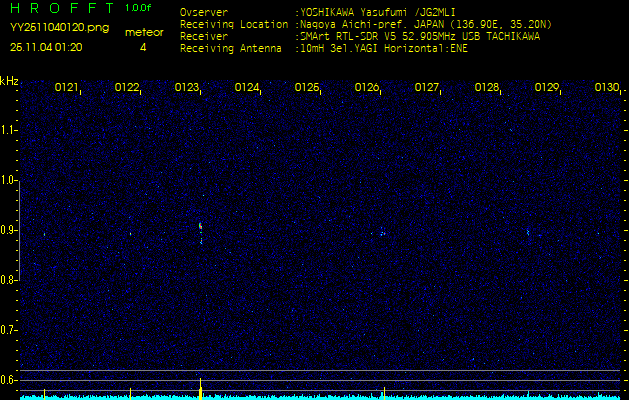
Task: Select the 0.6 frequency axis label
Action: click(x=9, y=379)
